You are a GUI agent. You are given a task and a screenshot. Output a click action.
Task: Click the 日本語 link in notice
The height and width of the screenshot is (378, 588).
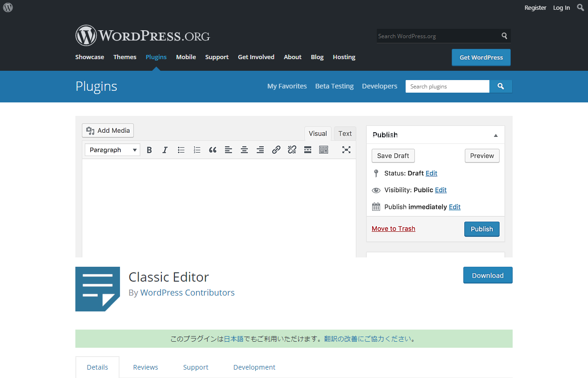(x=234, y=339)
